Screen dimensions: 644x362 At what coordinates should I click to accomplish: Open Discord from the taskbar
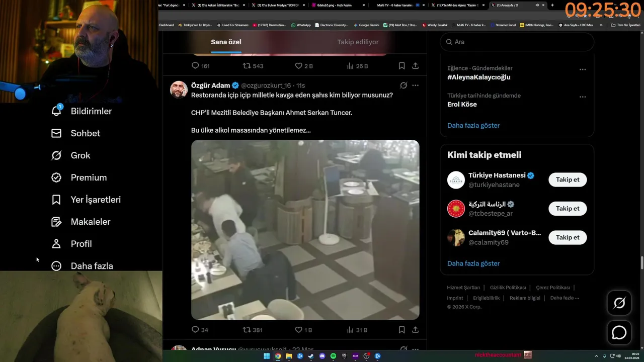tap(322, 356)
